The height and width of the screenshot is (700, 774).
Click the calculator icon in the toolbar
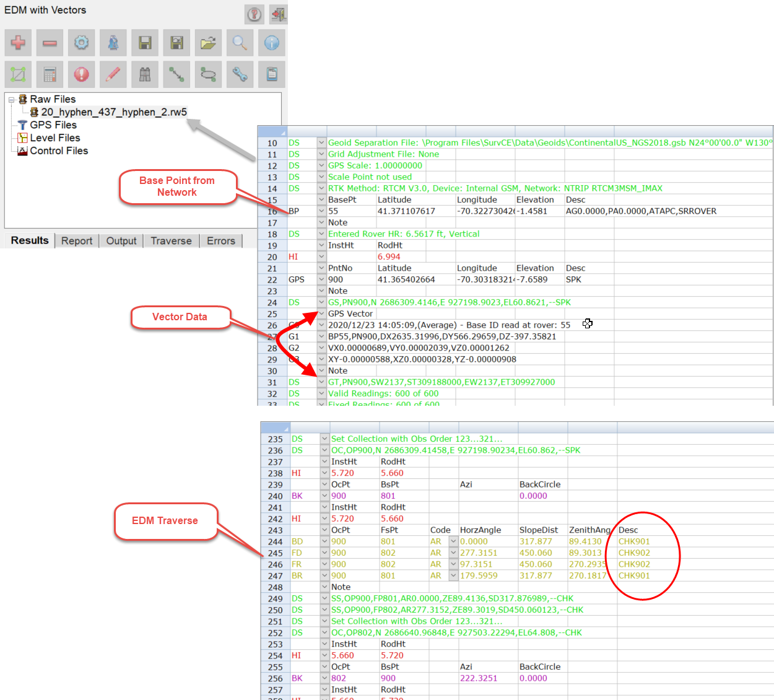tap(50, 74)
